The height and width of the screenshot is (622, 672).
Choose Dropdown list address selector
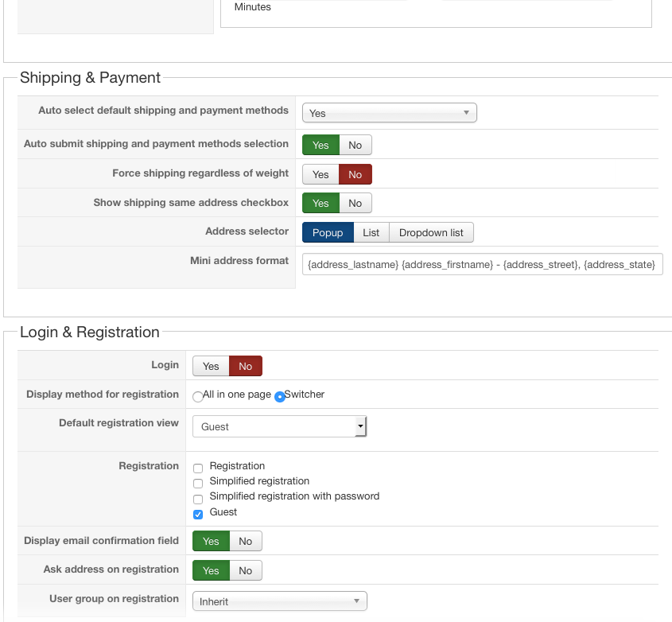click(431, 232)
